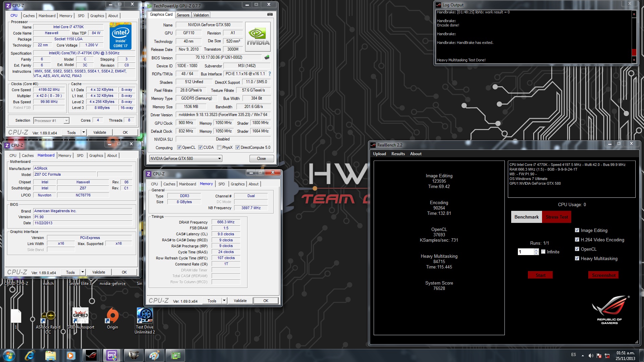Launch Internet Explorer from the taskbar
The width and height of the screenshot is (644, 362).
click(x=30, y=355)
